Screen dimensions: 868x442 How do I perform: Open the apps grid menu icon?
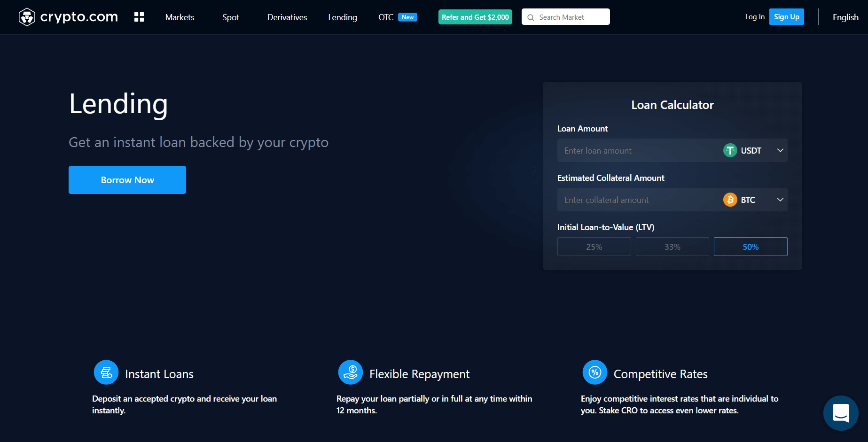pyautogui.click(x=139, y=17)
